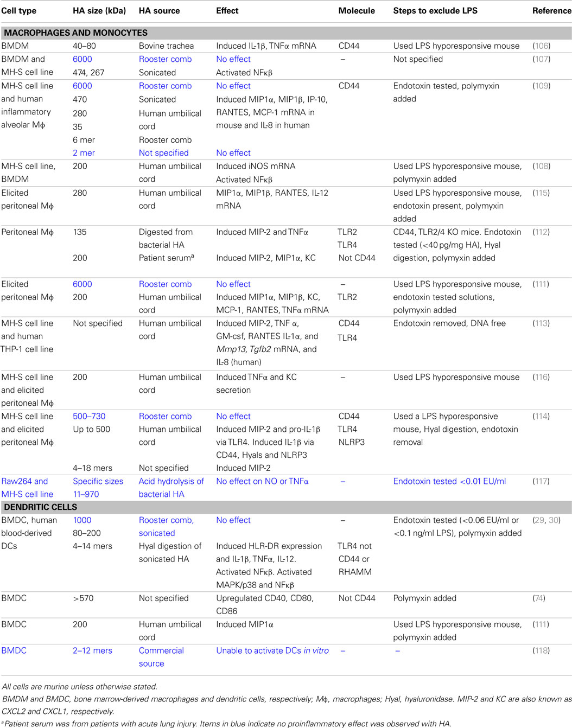572x728 pixels.
Task: Click the 'Bovine trachea' cell
Action: (166, 46)
